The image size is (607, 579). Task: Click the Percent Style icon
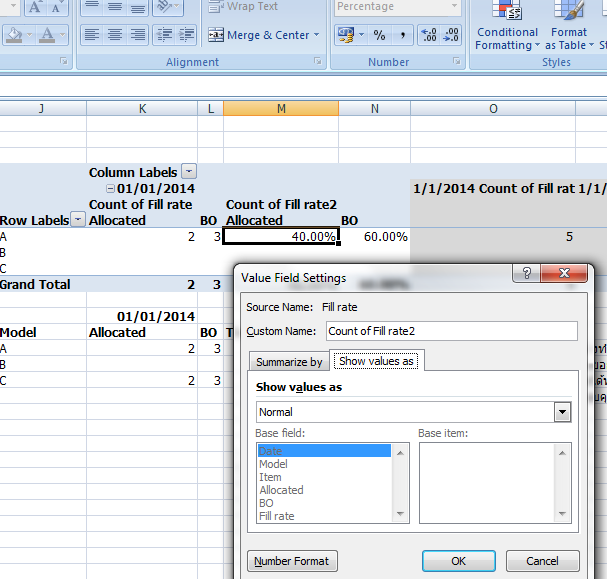click(379, 35)
